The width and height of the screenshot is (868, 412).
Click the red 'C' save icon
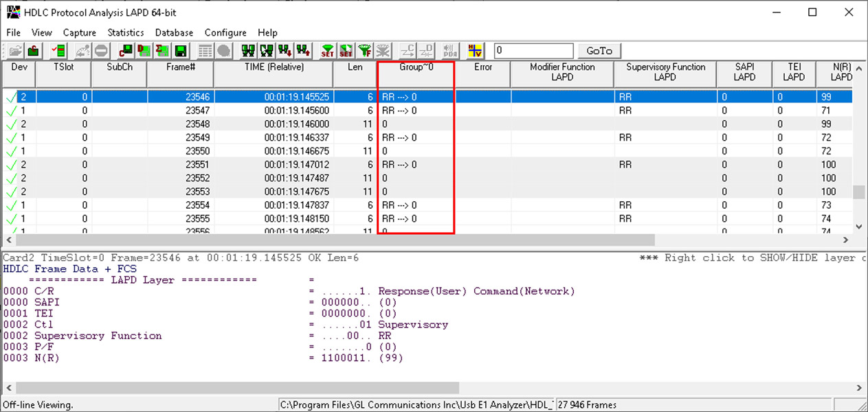[x=126, y=51]
